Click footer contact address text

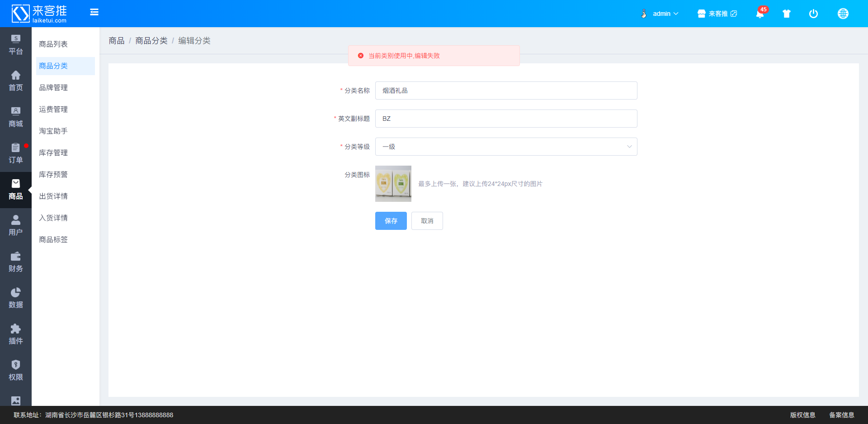(93, 415)
